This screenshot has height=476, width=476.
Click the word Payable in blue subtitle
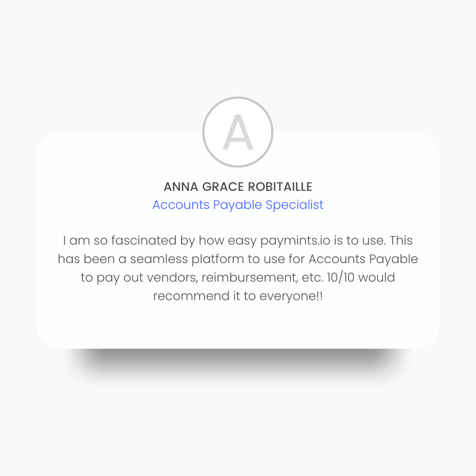[x=238, y=205]
